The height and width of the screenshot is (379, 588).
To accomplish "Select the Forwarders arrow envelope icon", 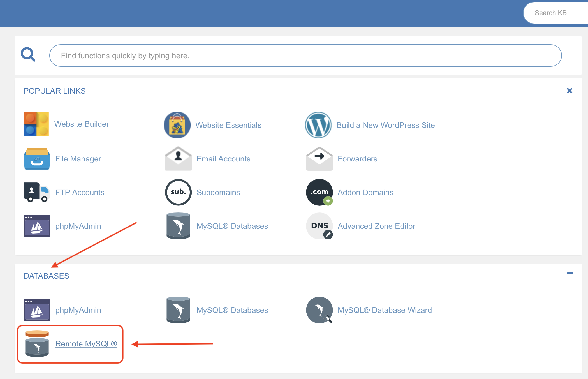I will [319, 159].
